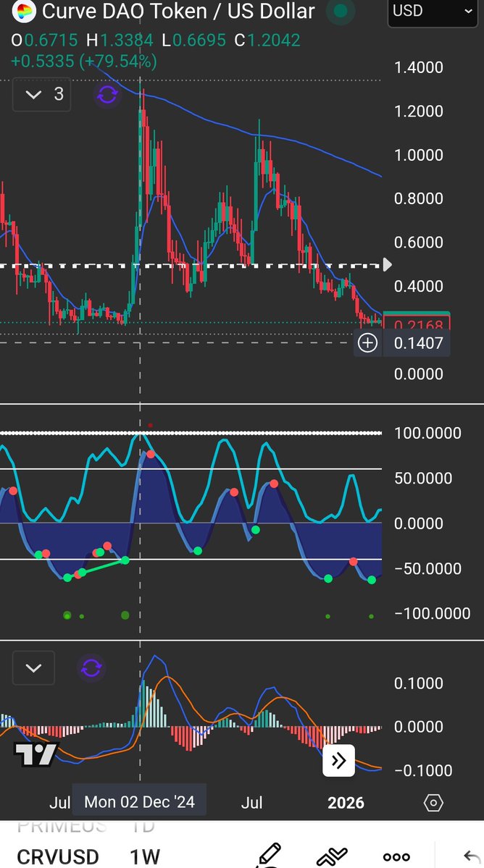Jump to latest bar with double-arrow button

click(338, 761)
